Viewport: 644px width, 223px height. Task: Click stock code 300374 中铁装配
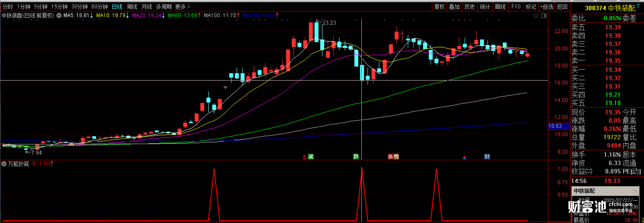(610, 8)
